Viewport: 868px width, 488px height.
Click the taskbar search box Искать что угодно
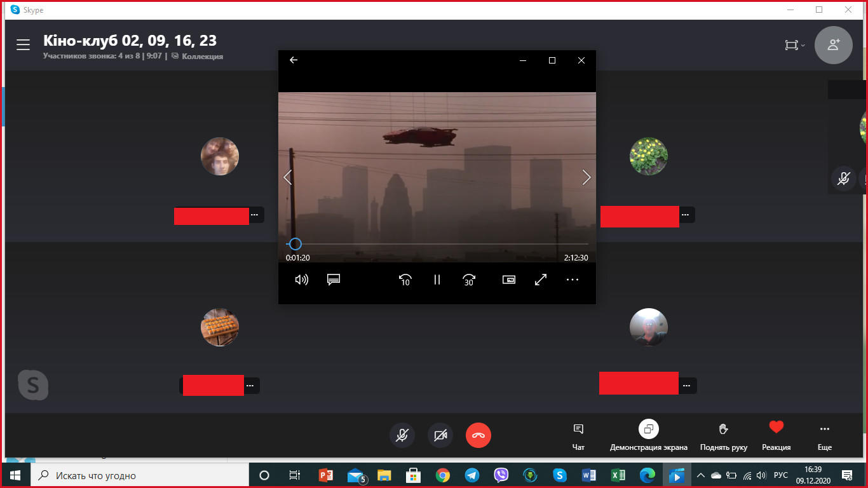pos(139,475)
